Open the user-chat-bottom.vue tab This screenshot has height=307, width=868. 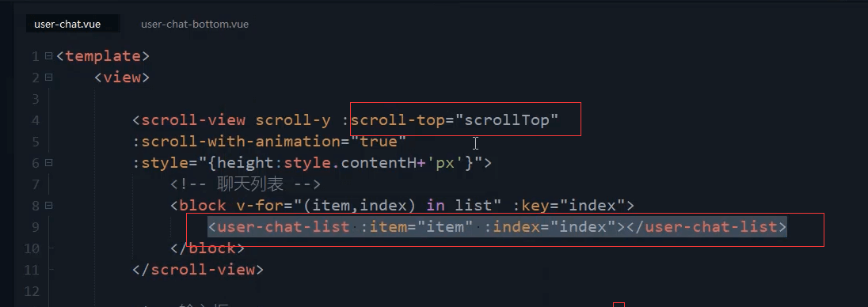pyautogui.click(x=194, y=25)
